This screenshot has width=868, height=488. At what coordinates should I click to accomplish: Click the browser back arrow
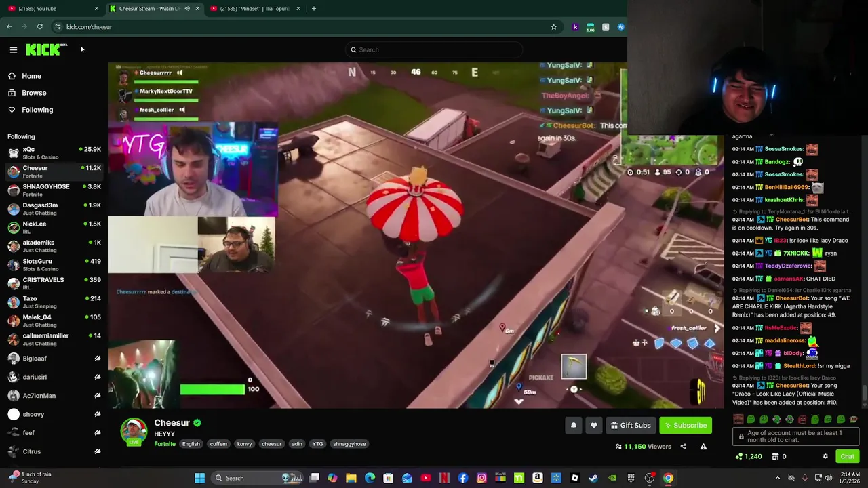point(9,27)
